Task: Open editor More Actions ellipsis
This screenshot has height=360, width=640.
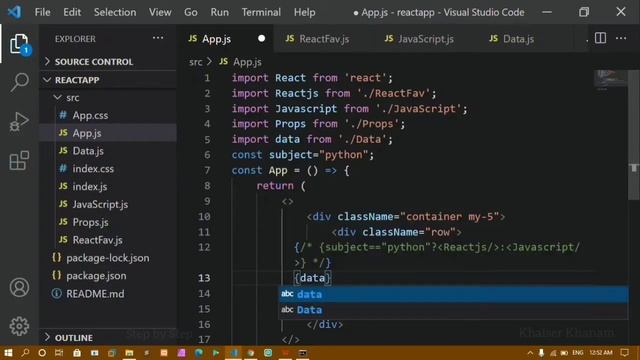Action: click(621, 38)
